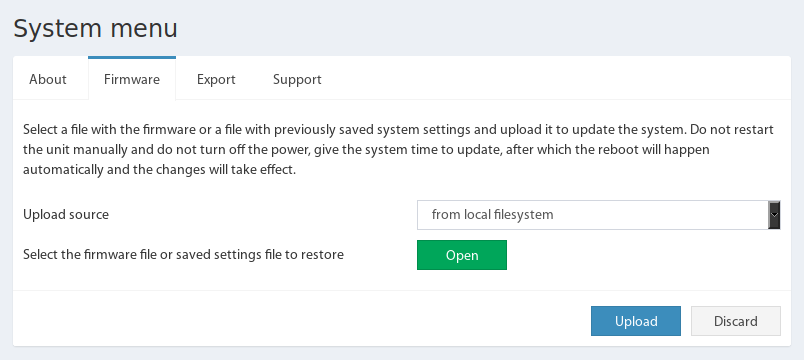The image size is (804, 360).
Task: Click the 'from local filesystem' combo box
Action: pos(598,215)
